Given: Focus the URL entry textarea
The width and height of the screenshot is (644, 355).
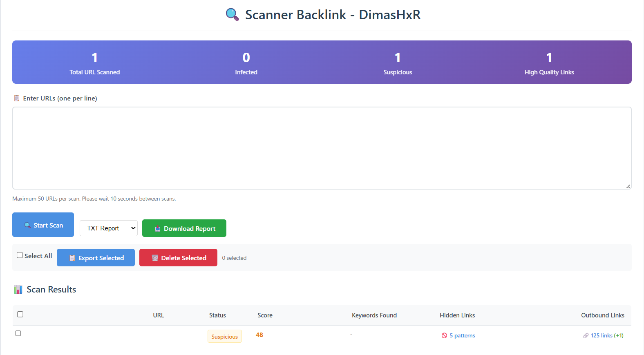Looking at the screenshot, I should click(322, 148).
